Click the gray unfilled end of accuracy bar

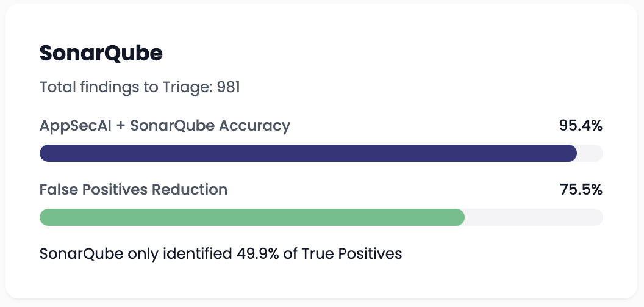590,153
